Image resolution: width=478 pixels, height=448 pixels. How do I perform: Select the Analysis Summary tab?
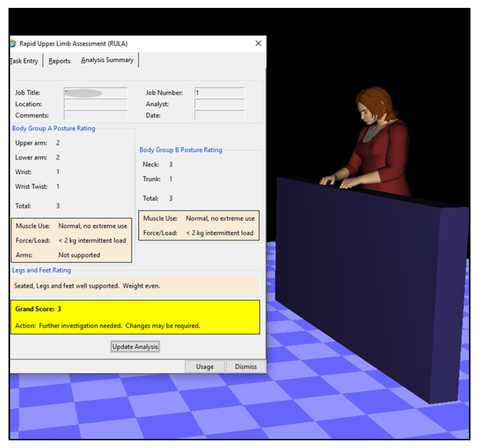(107, 60)
